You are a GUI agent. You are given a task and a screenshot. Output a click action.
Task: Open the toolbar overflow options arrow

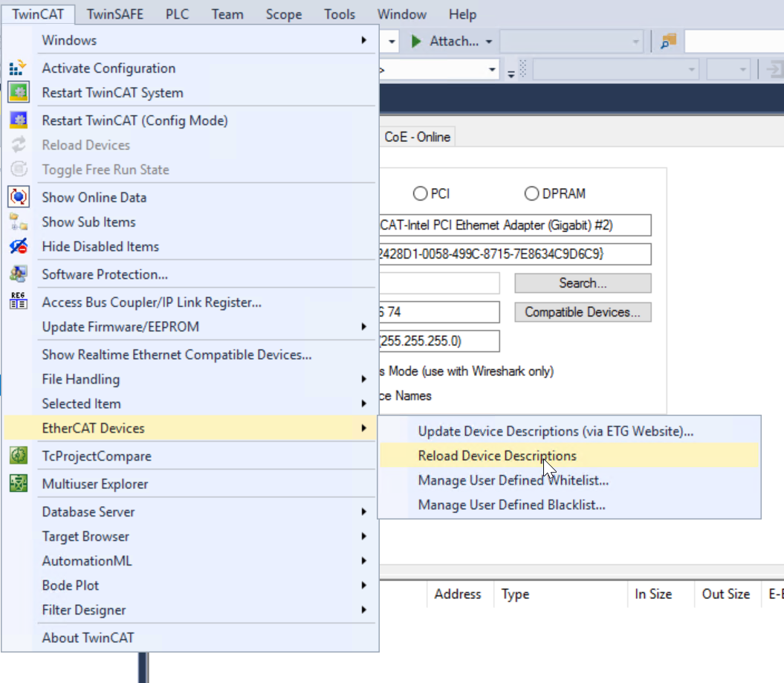(511, 74)
